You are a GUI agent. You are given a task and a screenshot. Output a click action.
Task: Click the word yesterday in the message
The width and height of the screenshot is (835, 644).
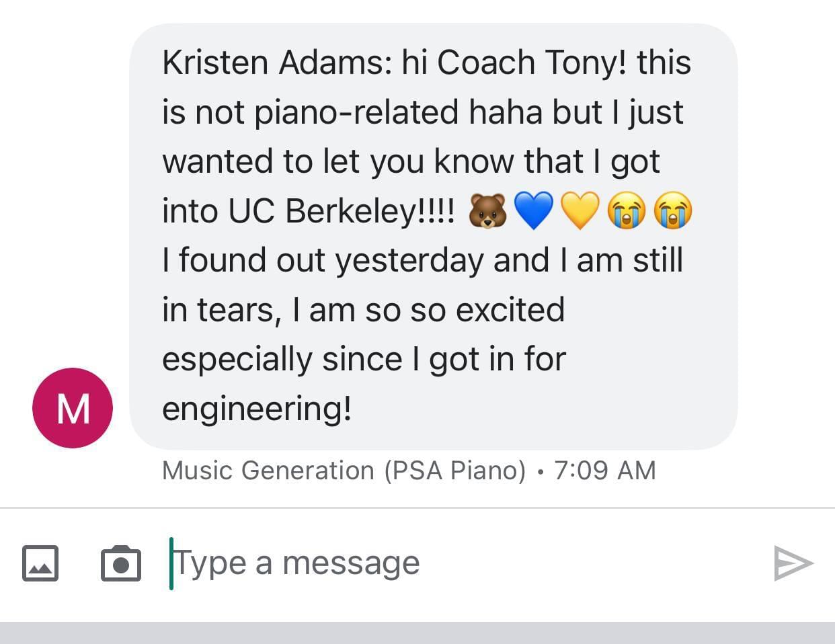(409, 261)
